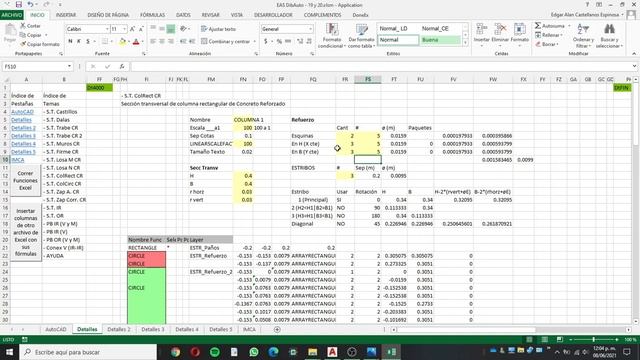Click the borders icon
Viewport: 640px width, 360px height.
tap(105, 41)
